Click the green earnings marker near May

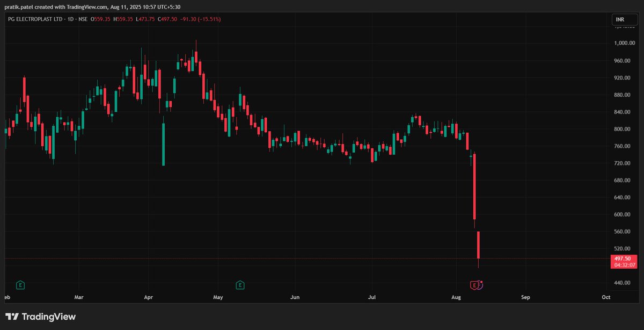(240, 284)
